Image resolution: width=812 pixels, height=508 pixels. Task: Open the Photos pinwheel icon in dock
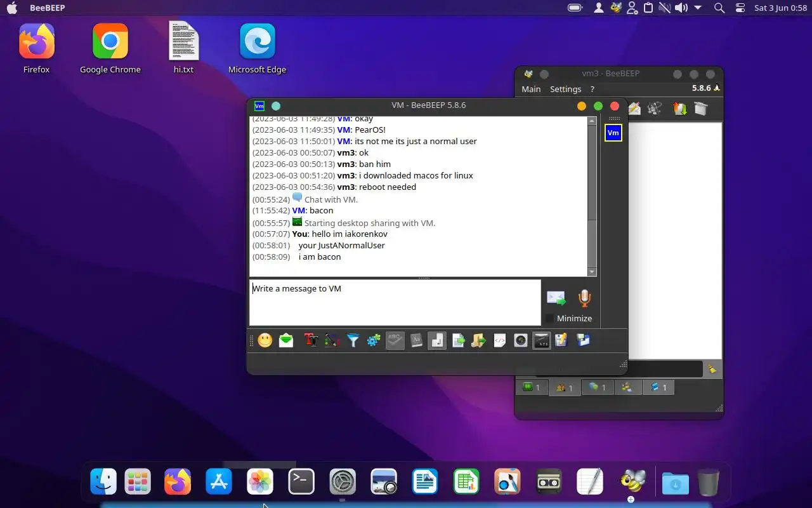[260, 482]
